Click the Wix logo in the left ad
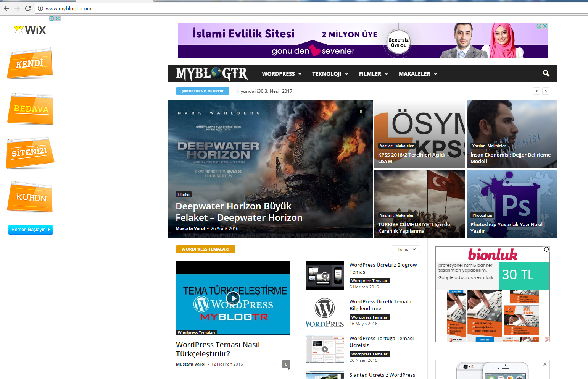The image size is (588, 379). point(30,30)
